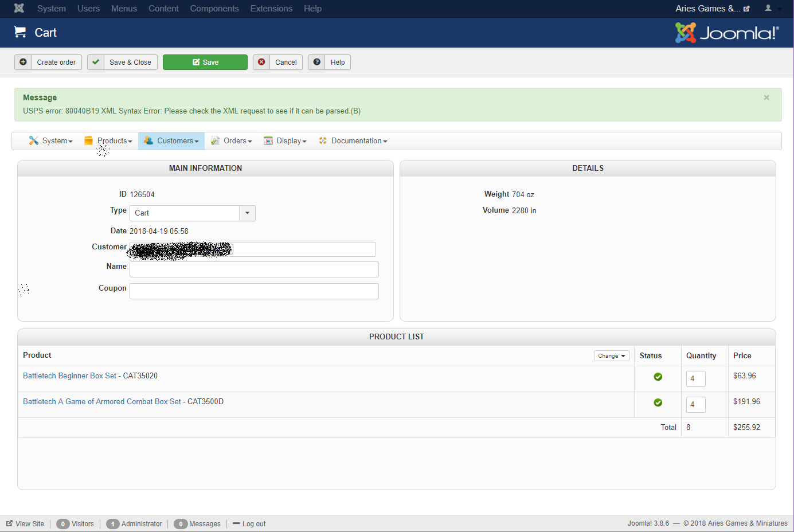794x532 pixels.
Task: Click the date 2018-04-19 05:58
Action: [159, 232]
